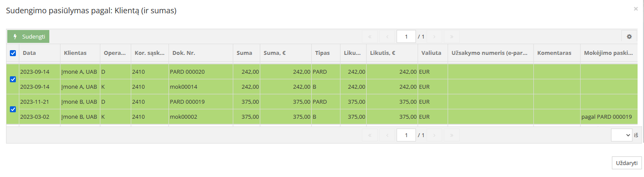Toggle the select-all checkbox in header
Viewport: 644px width, 177px height.
point(13,53)
